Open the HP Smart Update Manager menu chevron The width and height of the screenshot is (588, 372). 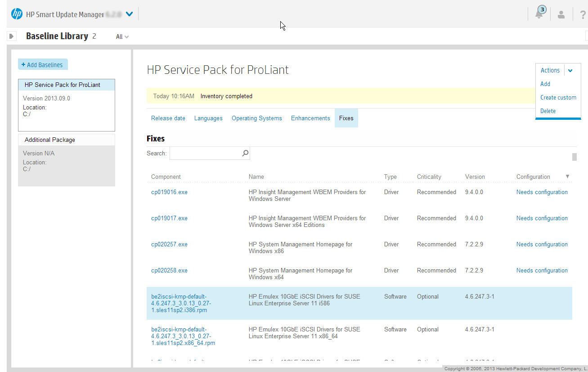[130, 14]
